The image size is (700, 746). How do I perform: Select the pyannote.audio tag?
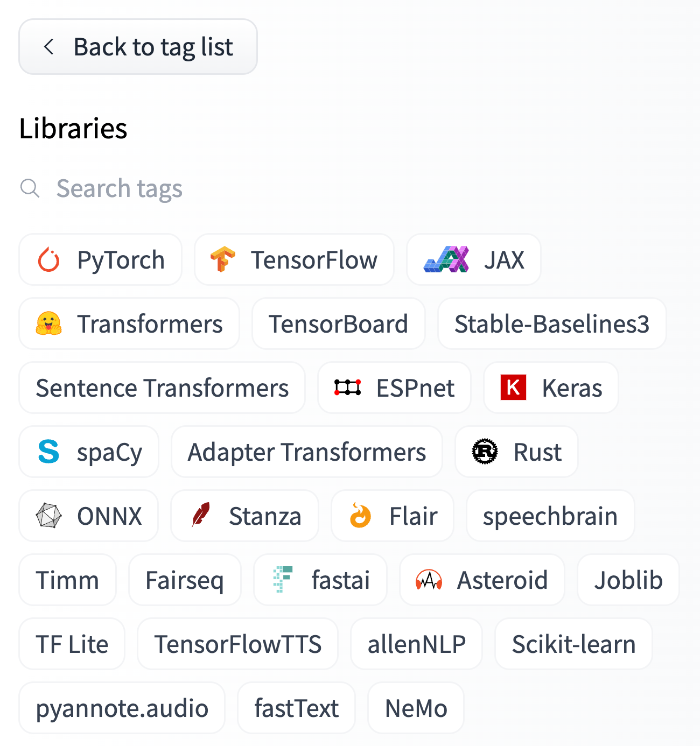pos(122,708)
